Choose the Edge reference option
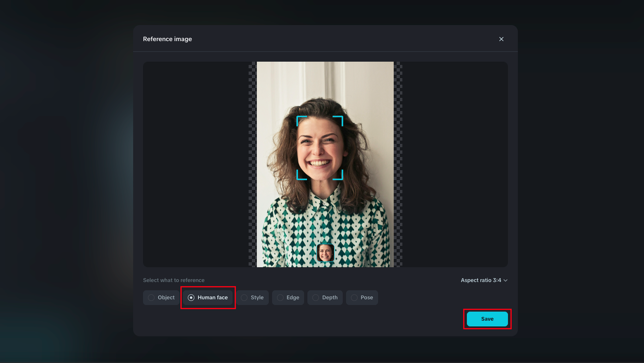This screenshot has width=644, height=363. pyautogui.click(x=288, y=298)
